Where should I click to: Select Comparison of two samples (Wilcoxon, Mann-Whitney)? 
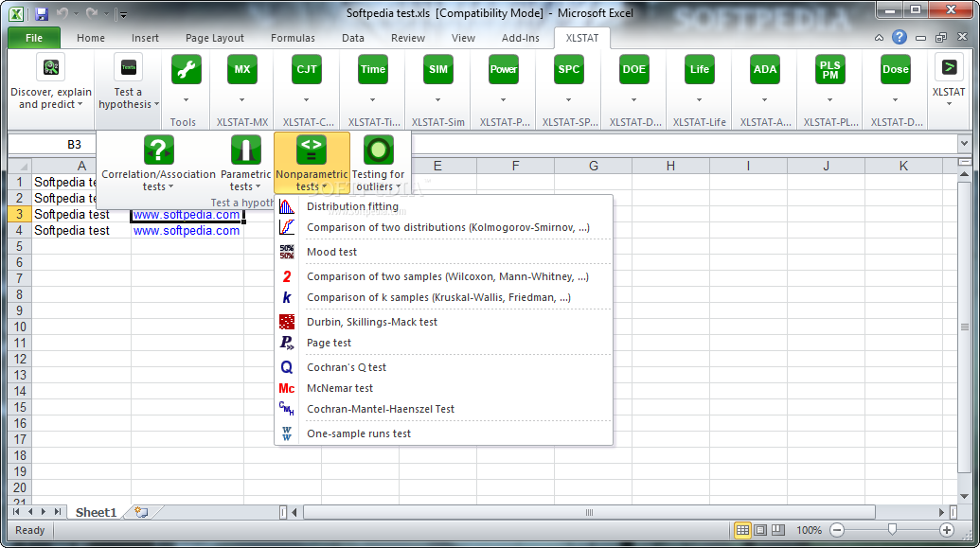pyautogui.click(x=444, y=276)
